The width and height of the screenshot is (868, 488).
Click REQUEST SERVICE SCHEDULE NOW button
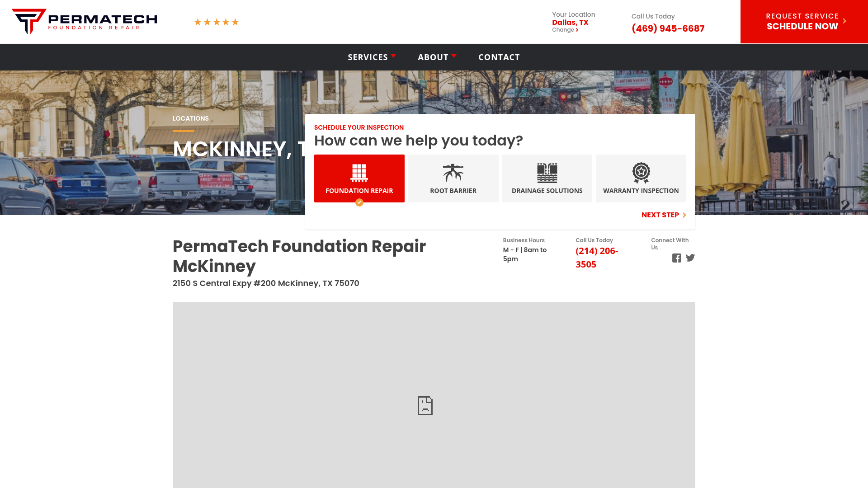coord(802,21)
